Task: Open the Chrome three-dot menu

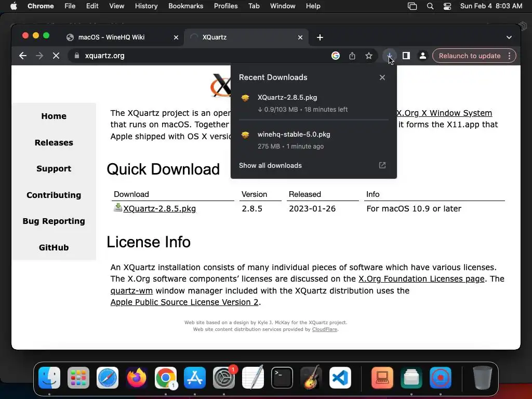Action: [510, 56]
